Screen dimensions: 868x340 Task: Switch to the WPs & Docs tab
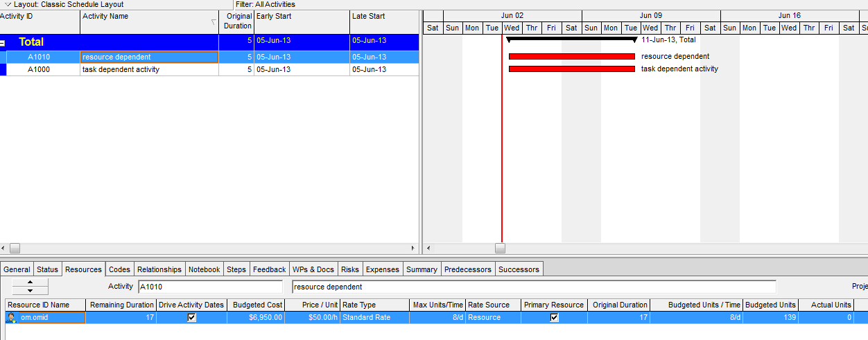coord(313,269)
